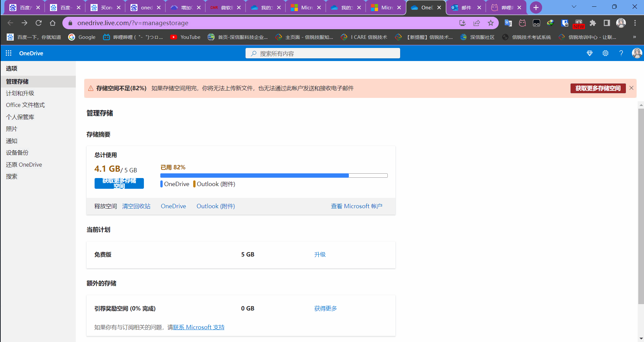Open the OneDrive app launcher grid
The height and width of the screenshot is (342, 644).
point(9,53)
